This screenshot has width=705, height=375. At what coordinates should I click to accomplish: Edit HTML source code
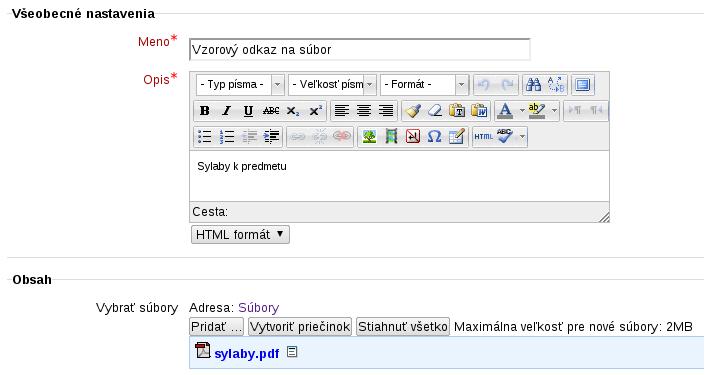click(x=483, y=137)
